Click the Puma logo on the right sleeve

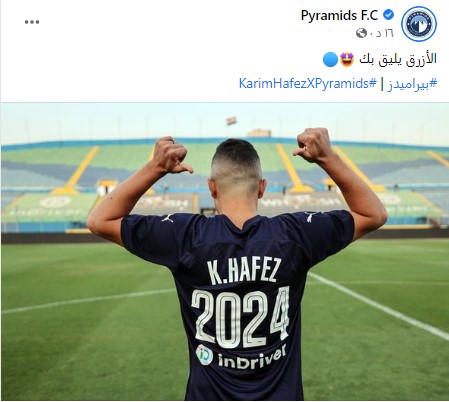311,216
